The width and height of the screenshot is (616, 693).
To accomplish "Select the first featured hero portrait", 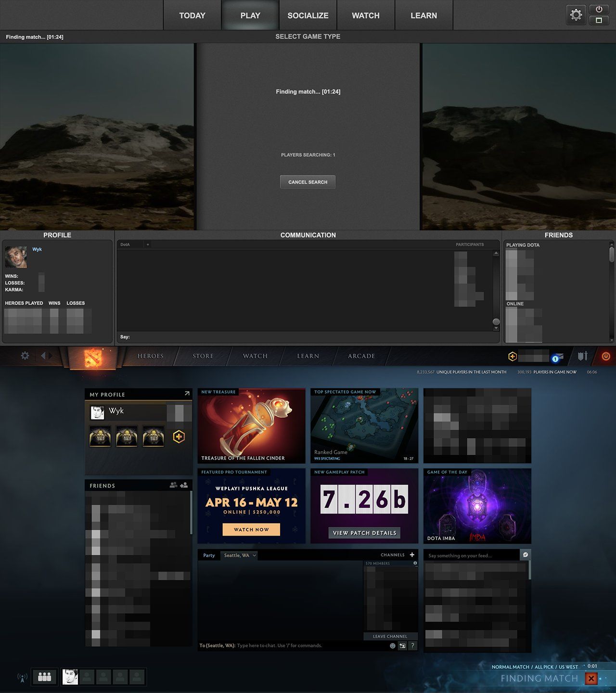I will (x=100, y=436).
